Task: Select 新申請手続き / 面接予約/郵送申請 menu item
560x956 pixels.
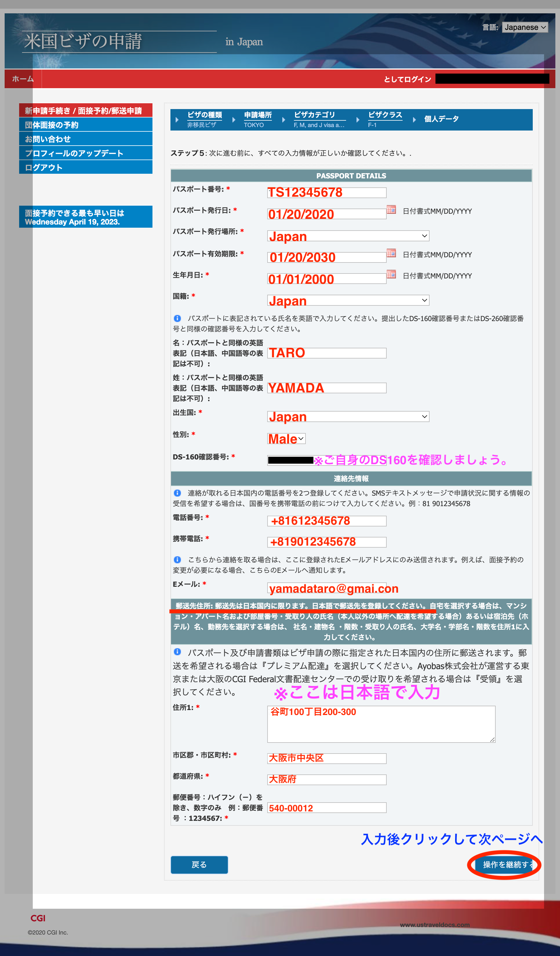Action: coord(86,111)
